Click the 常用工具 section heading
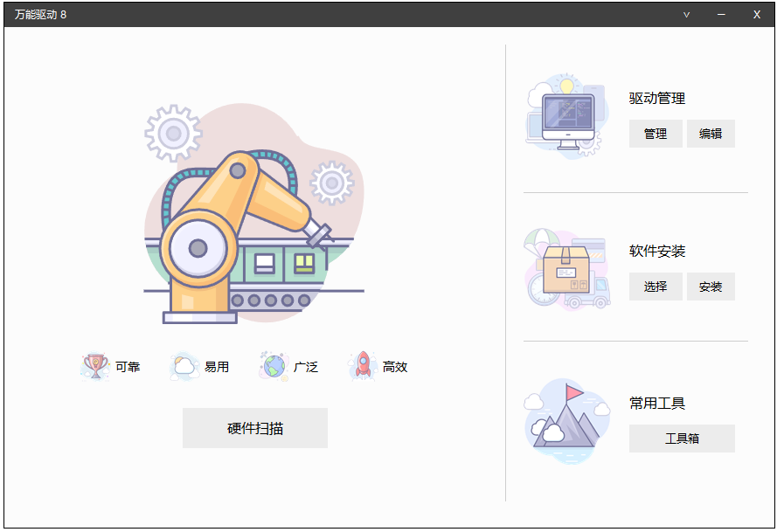 657,404
